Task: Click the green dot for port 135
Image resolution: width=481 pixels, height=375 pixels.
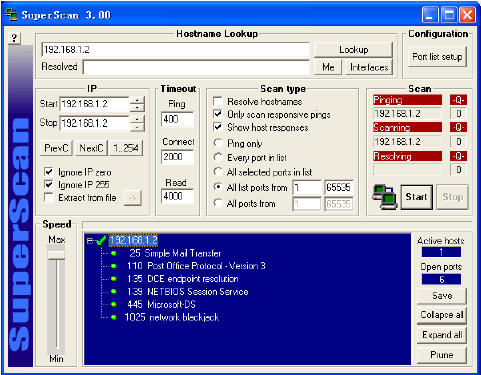Action: 114,279
